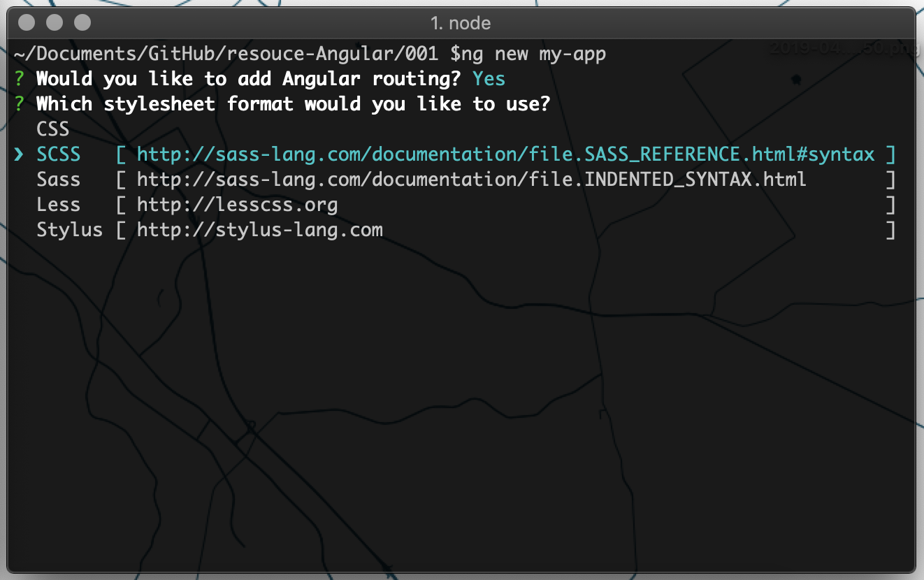The image size is (924, 580).
Task: Maximize the node terminal window
Action: pyautogui.click(x=82, y=22)
